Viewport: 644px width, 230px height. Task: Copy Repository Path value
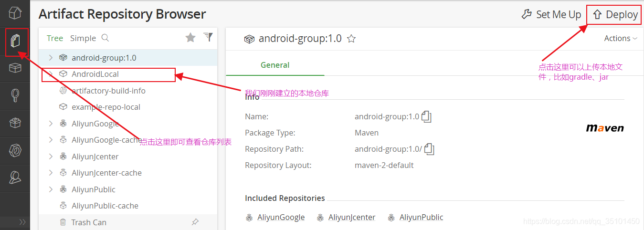pyautogui.click(x=429, y=149)
